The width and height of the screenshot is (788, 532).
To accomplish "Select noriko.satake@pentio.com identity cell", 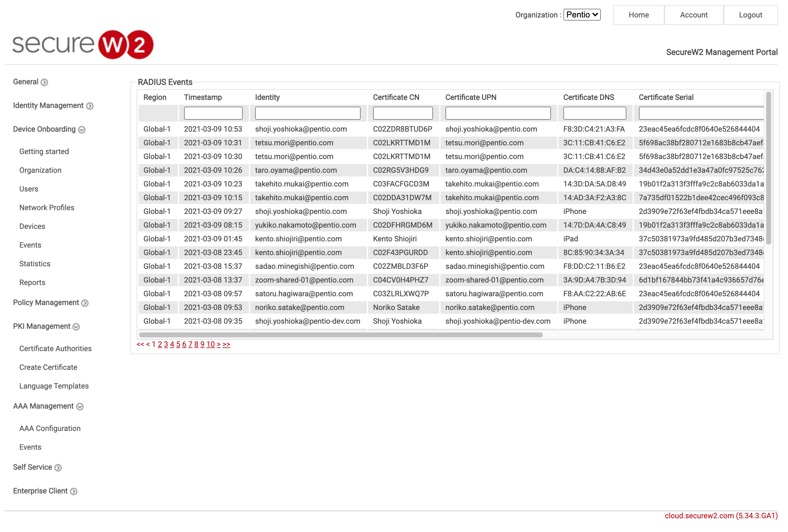I will (300, 307).
